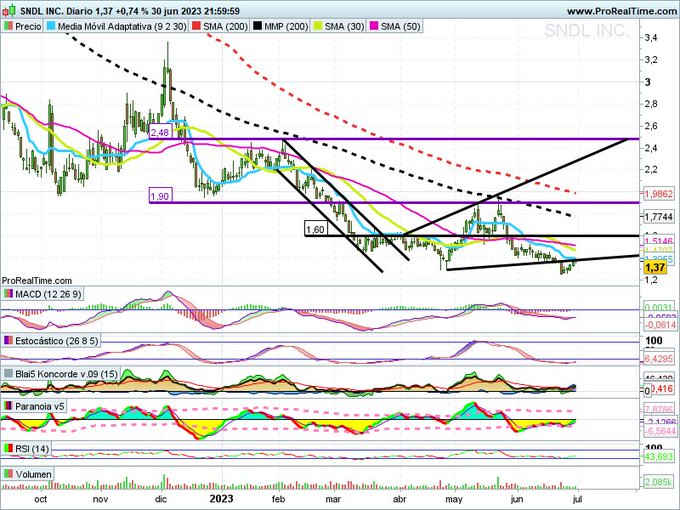Click the 1,2 price axis tick
The height and width of the screenshot is (510, 680).
651,280
